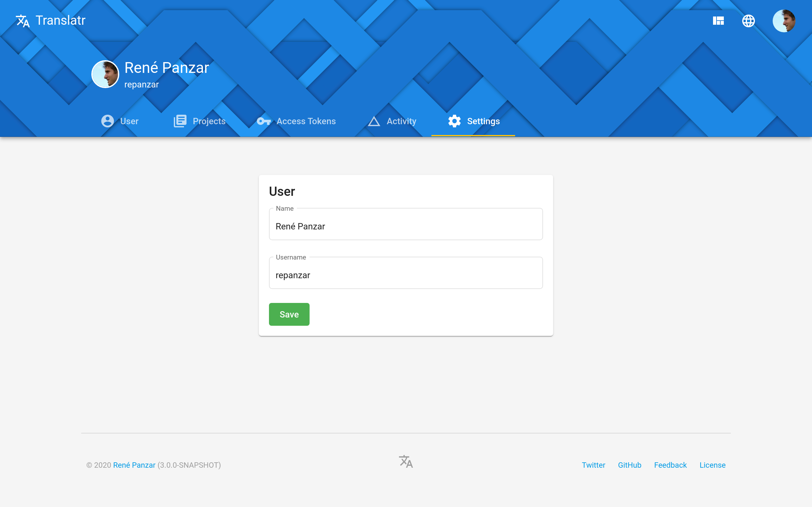Click the Projects notebook icon

(x=181, y=121)
